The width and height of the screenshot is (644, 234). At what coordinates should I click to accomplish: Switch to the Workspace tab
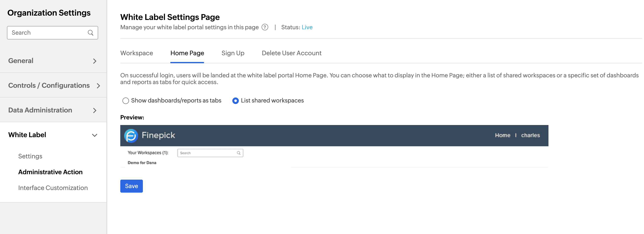coord(137,53)
